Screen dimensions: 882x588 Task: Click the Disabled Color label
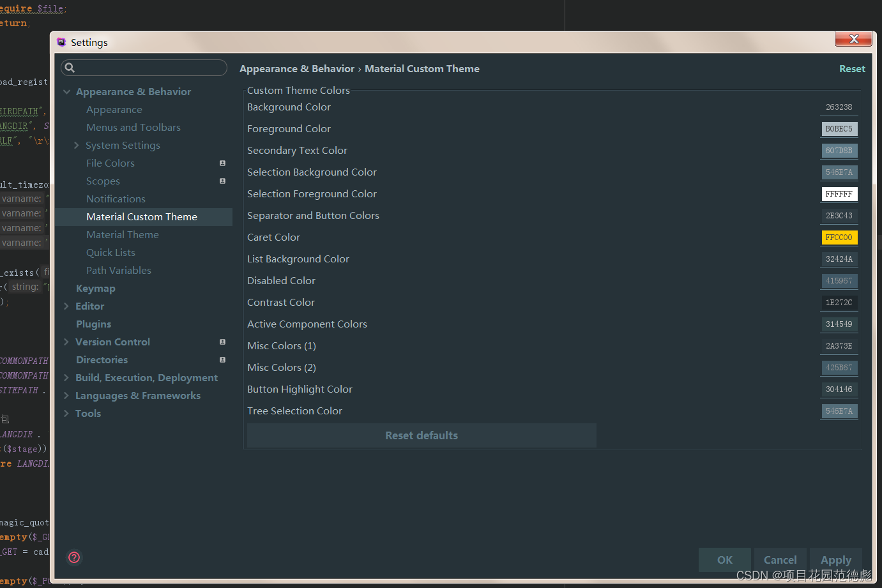click(281, 281)
